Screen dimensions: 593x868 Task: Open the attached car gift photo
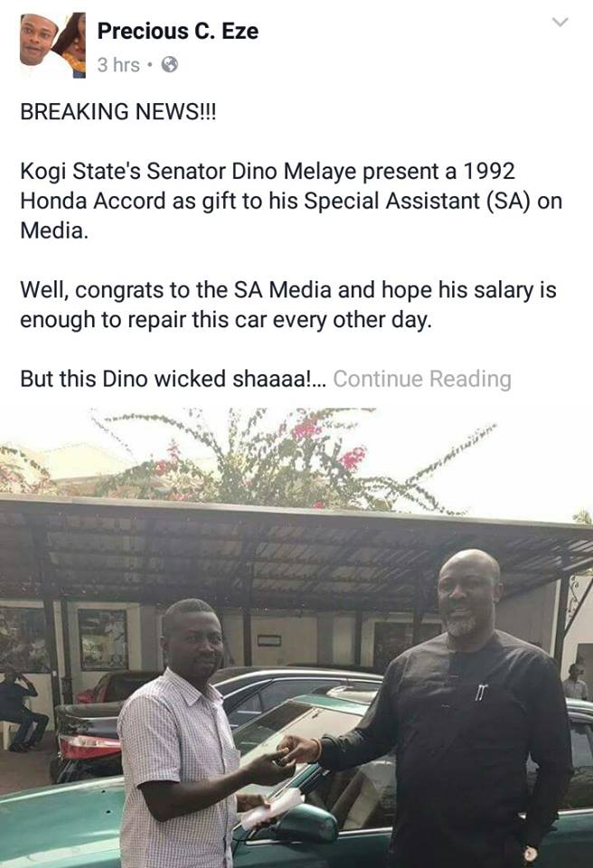click(x=296, y=637)
